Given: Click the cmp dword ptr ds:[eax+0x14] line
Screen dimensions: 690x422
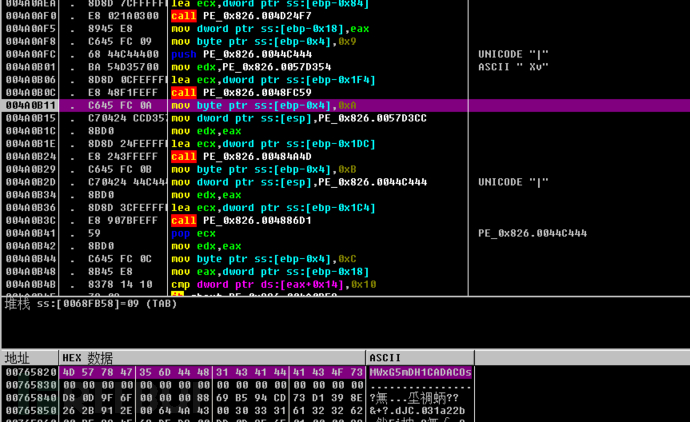Looking at the screenshot, I should 273,285.
